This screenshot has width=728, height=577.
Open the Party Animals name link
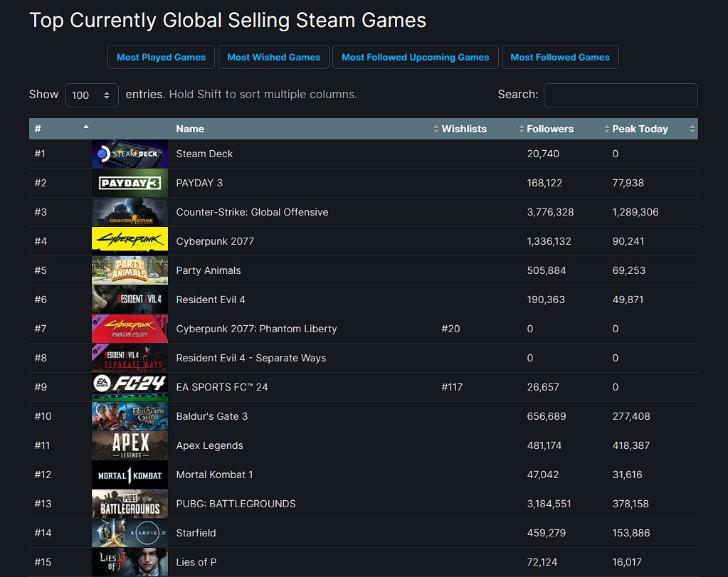(x=209, y=270)
